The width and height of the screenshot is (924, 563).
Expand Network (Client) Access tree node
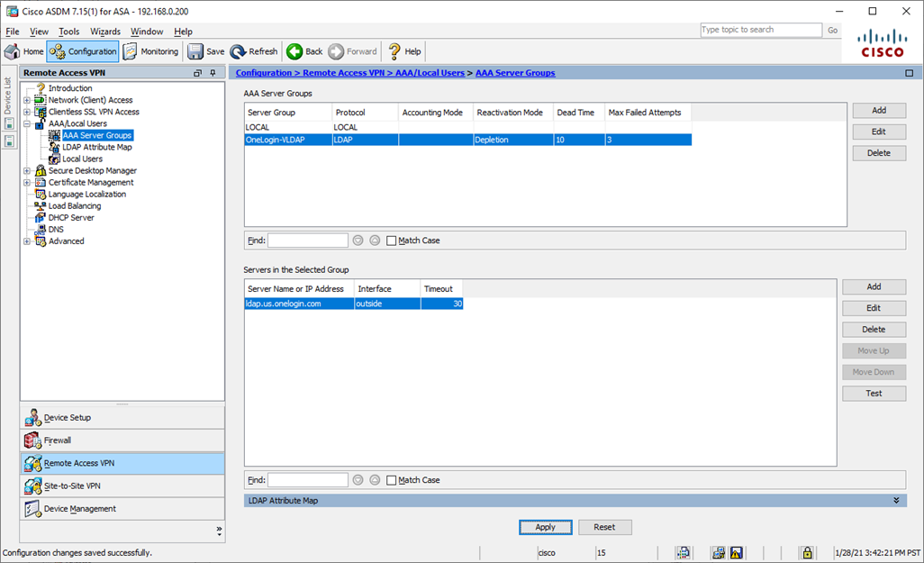(27, 99)
